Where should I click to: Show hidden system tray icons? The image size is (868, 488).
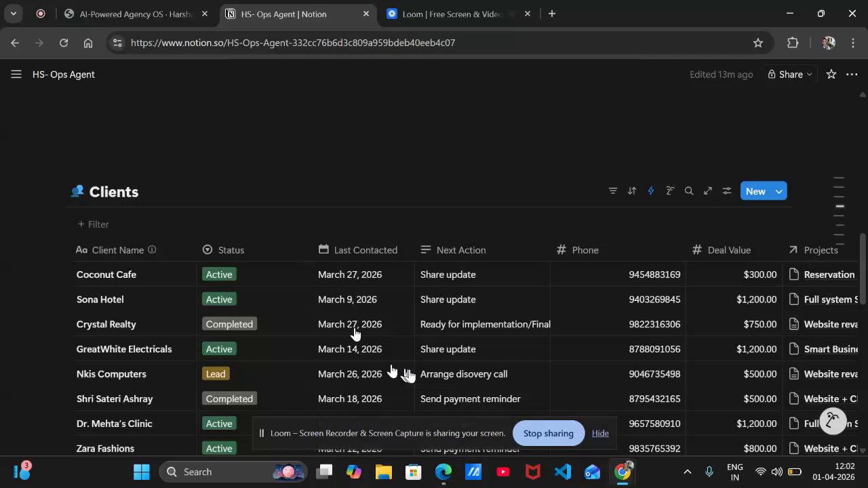click(x=687, y=472)
